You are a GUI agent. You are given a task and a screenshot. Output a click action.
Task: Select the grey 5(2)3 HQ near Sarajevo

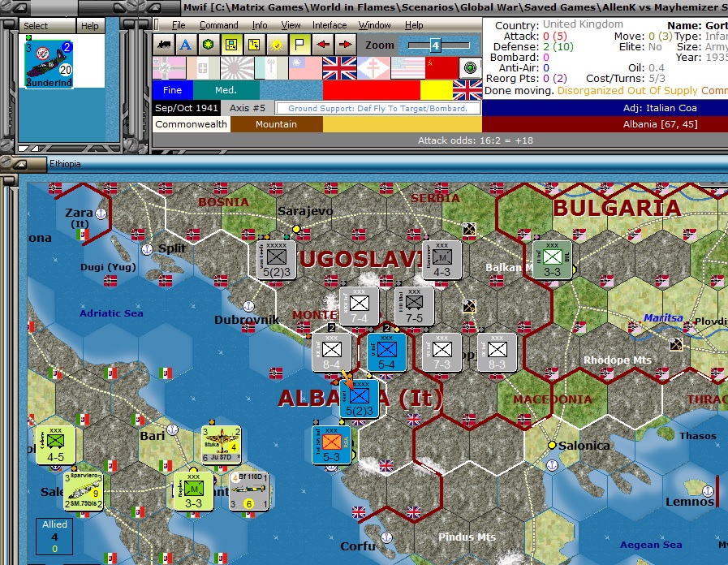tap(276, 260)
